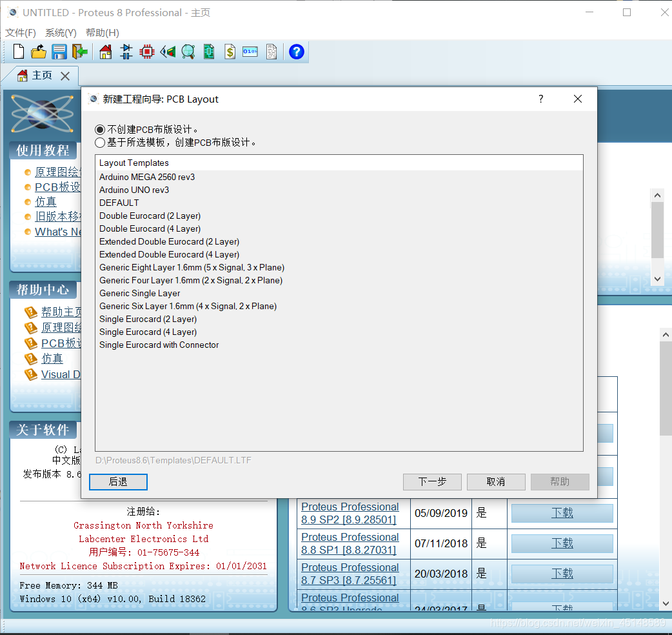Click upper news panel scroll-down arrow
Screen dimensions: 672x635
657,279
